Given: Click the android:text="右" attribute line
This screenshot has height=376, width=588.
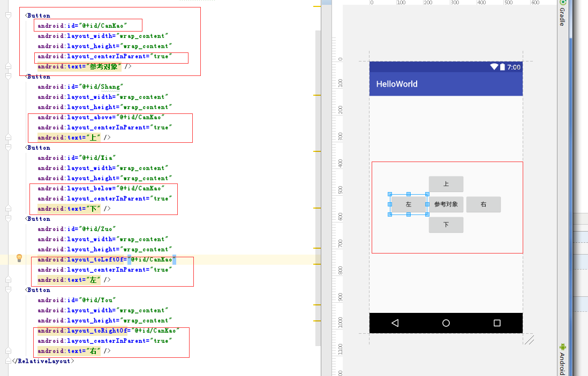Looking at the screenshot, I should tap(74, 351).
